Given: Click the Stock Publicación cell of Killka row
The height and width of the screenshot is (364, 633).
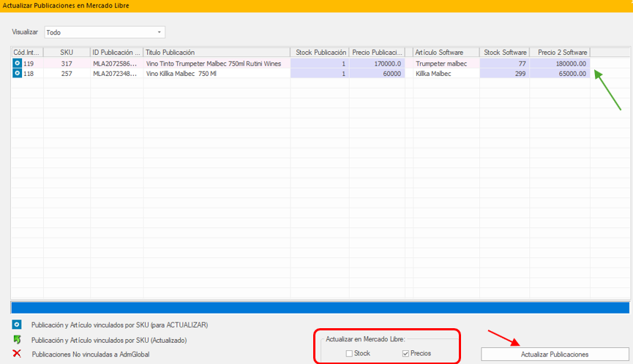Looking at the screenshot, I should [x=320, y=74].
